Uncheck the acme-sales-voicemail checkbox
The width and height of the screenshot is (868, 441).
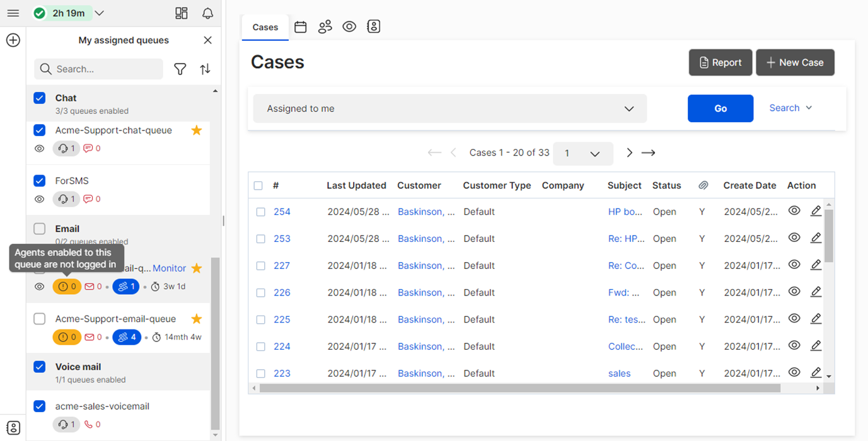[x=39, y=406]
